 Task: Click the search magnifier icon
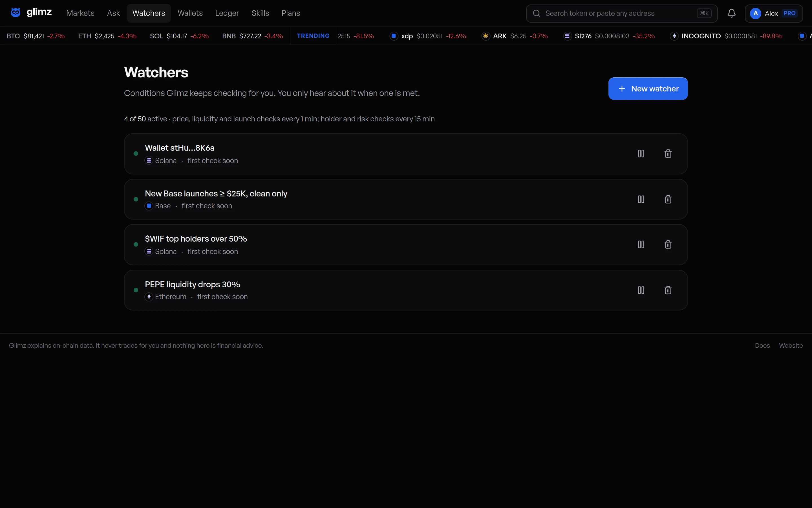point(537,14)
